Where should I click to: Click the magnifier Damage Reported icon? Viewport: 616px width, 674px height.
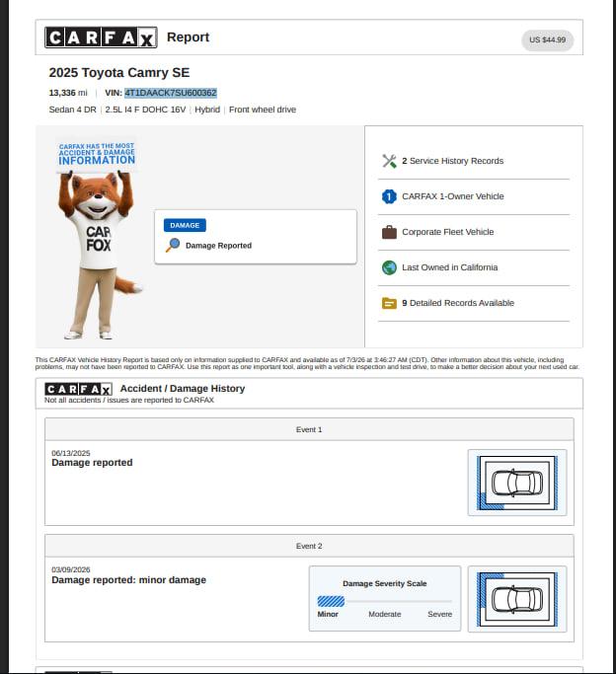point(173,246)
